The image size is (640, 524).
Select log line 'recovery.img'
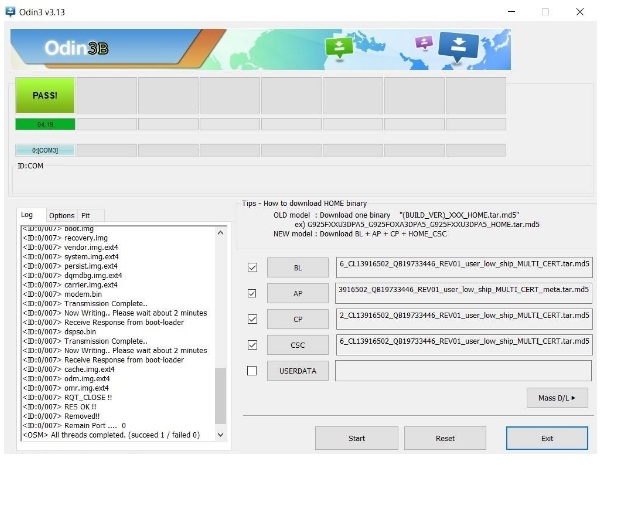(x=86, y=238)
